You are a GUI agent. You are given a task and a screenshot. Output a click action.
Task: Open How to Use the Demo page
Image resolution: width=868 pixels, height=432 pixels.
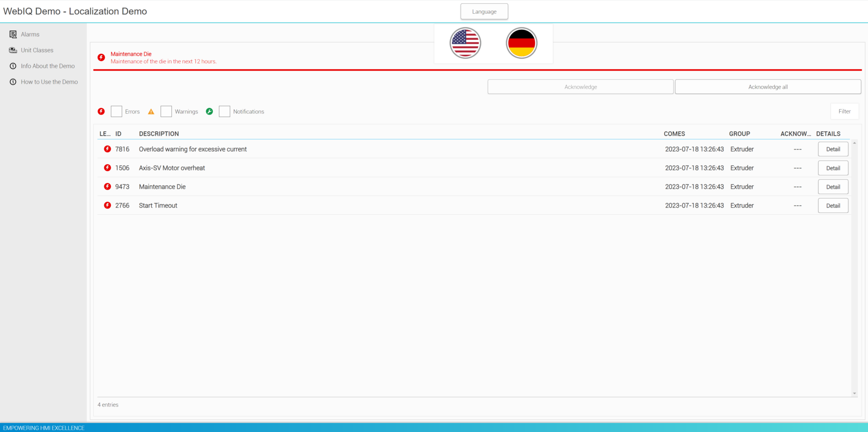(x=49, y=82)
